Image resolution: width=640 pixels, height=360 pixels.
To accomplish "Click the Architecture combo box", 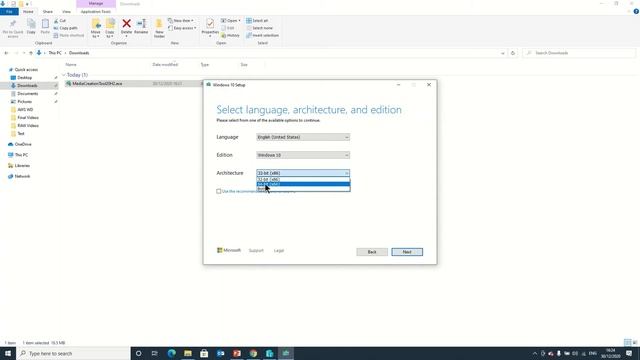I will tap(303, 173).
